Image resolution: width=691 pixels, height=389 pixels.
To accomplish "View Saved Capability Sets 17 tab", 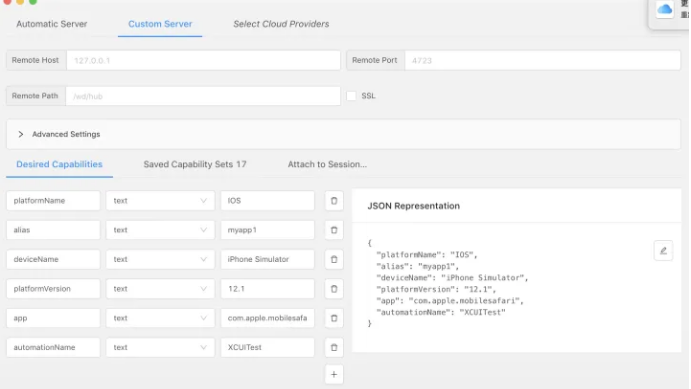I will click(195, 164).
